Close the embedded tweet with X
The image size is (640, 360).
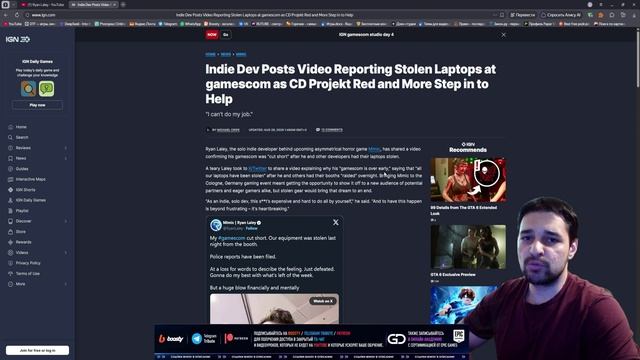coord(336,222)
